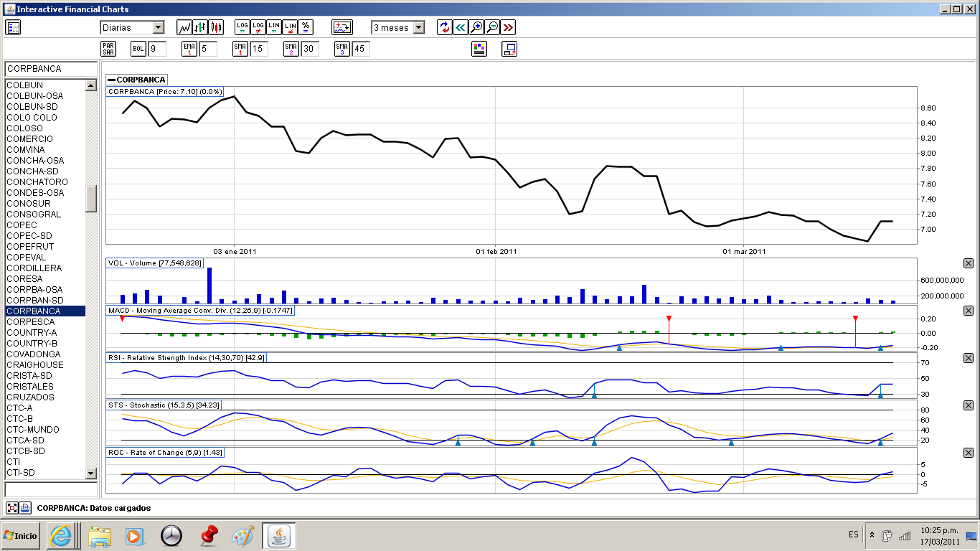This screenshot has width=980, height=551.
Task: Click the ES language indicator
Action: click(854, 534)
